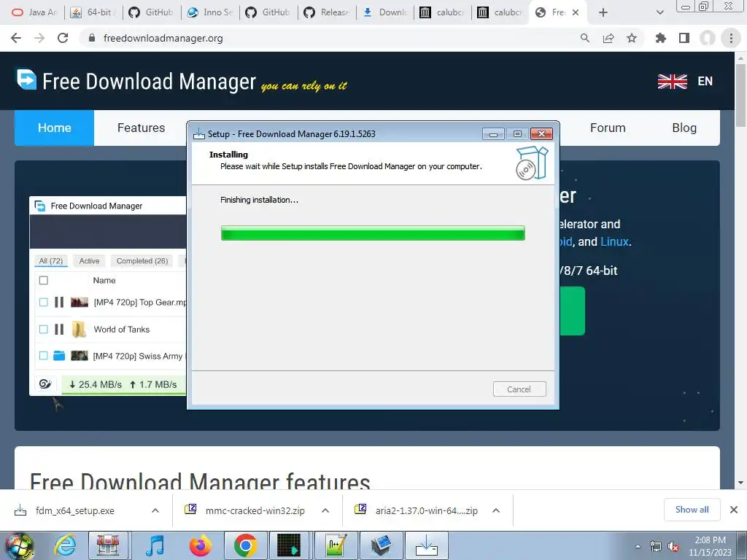Click the UK flag language icon

tap(672, 82)
